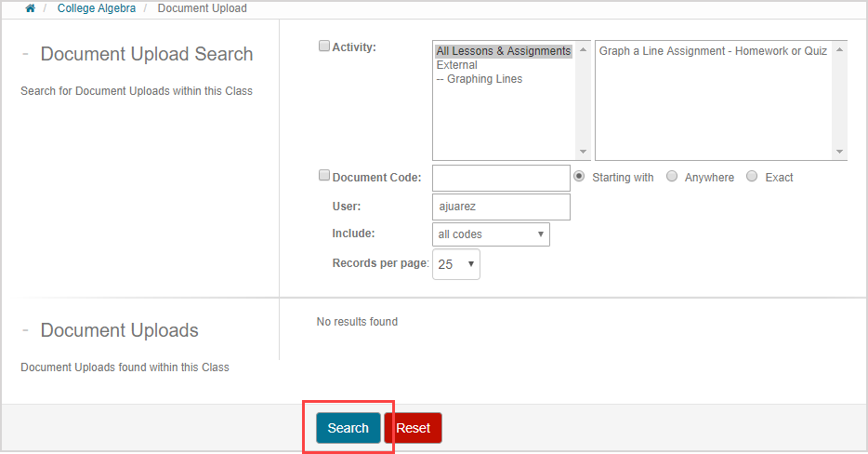
Task: Enable the Activity checkbox
Action: click(x=323, y=46)
